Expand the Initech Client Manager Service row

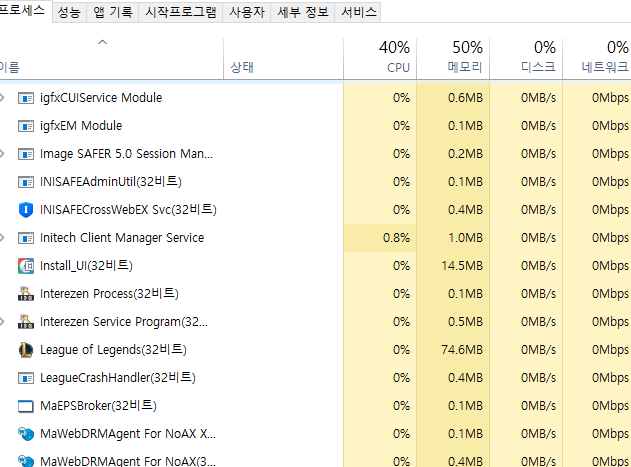pos(4,238)
